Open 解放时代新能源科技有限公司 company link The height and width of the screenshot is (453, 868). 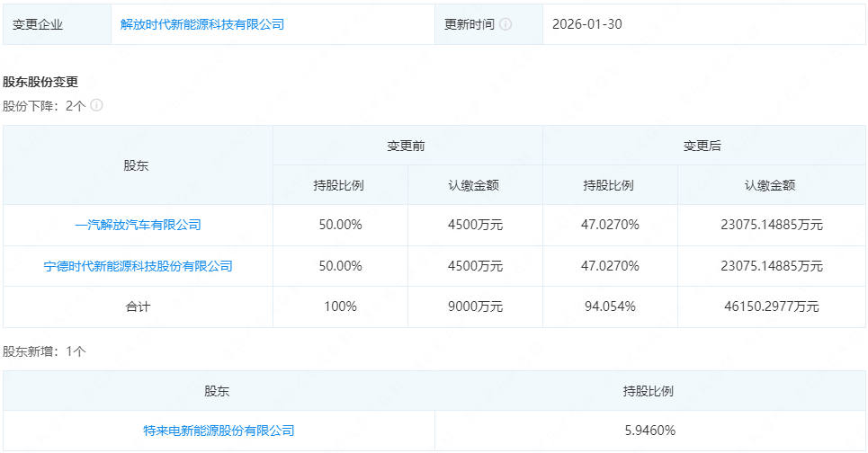202,24
